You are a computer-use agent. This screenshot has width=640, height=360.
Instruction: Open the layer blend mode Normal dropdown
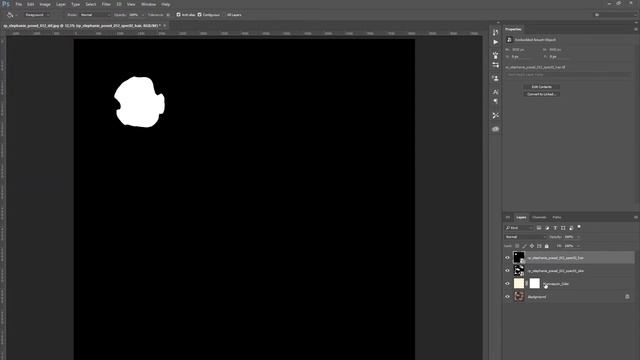(x=525, y=237)
